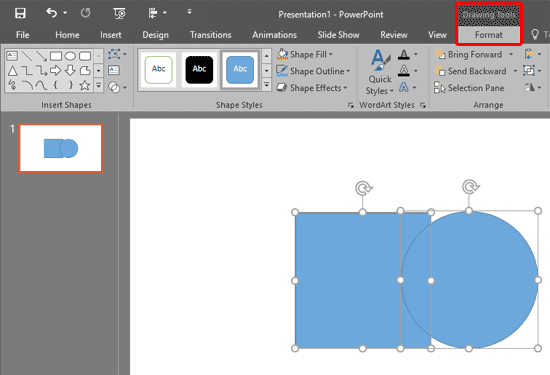Select the Curve shape
Viewport: 550px width, 375px height.
point(41,85)
